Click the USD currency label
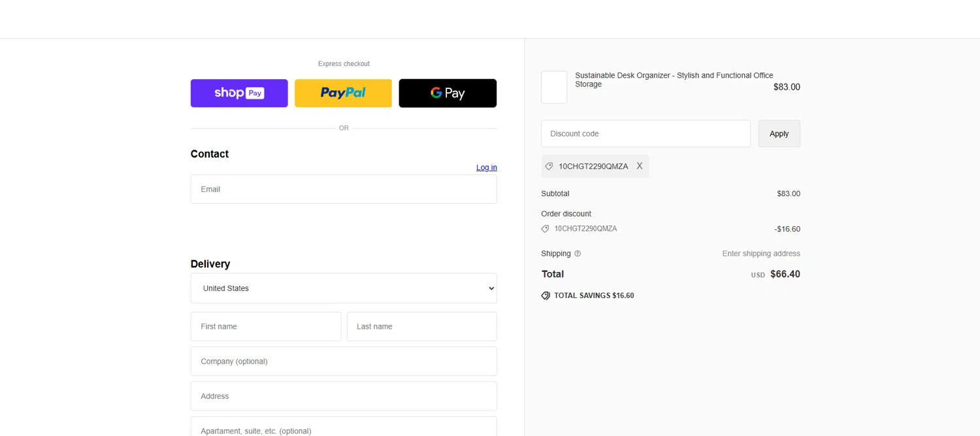 (x=758, y=275)
